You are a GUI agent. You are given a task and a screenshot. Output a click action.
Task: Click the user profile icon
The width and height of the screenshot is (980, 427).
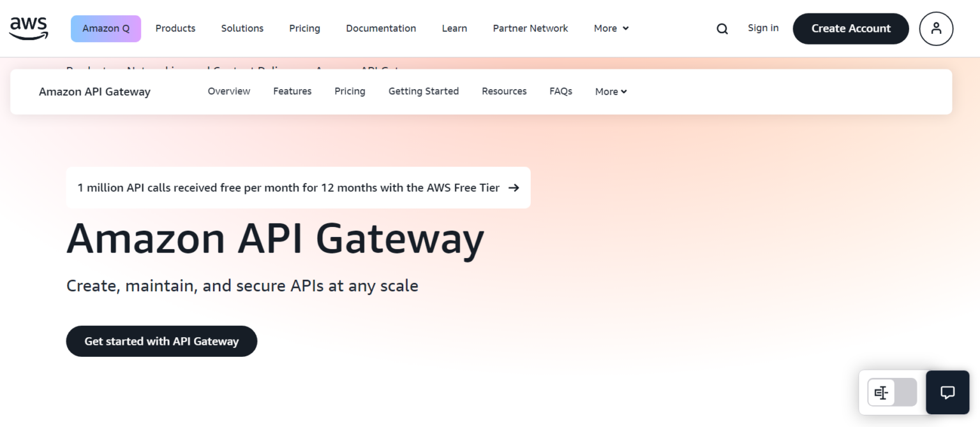click(936, 28)
